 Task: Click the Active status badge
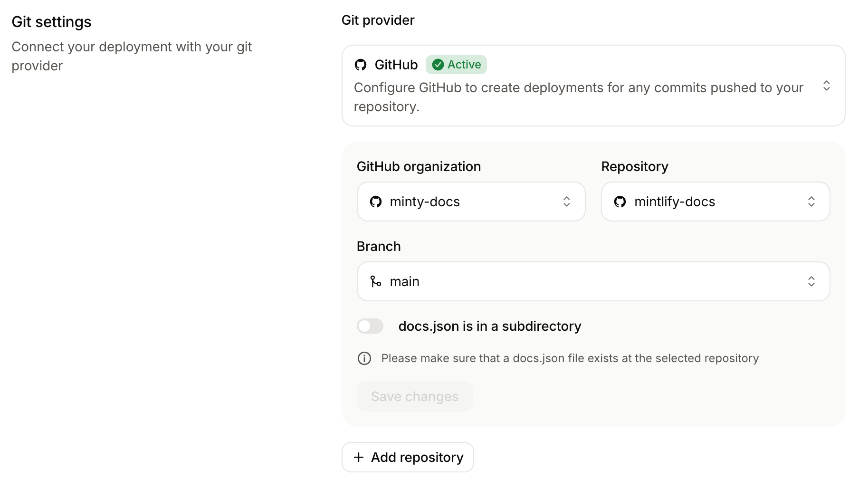[x=456, y=65]
